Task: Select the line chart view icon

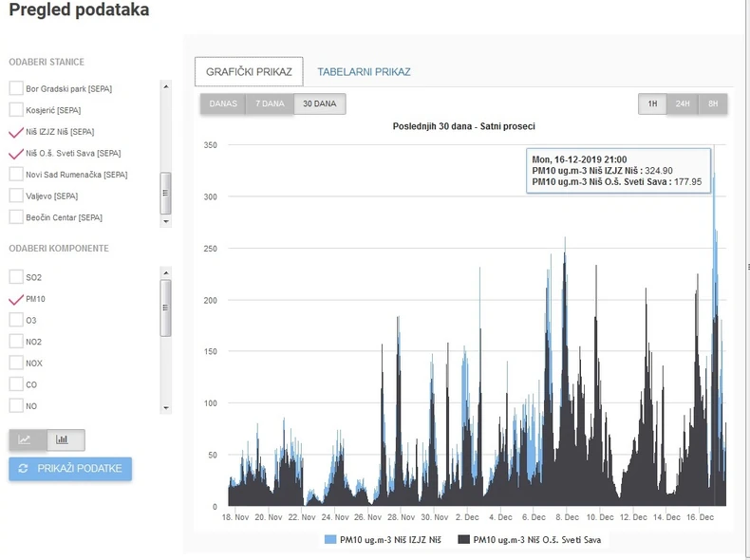Action: pyautogui.click(x=28, y=439)
